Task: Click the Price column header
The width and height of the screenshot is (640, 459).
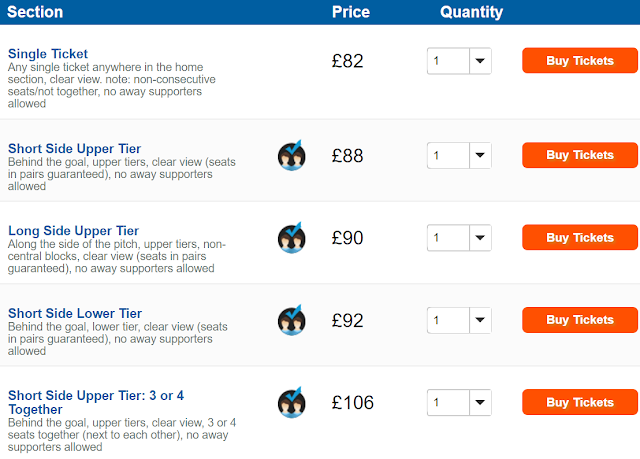Action: tap(351, 12)
